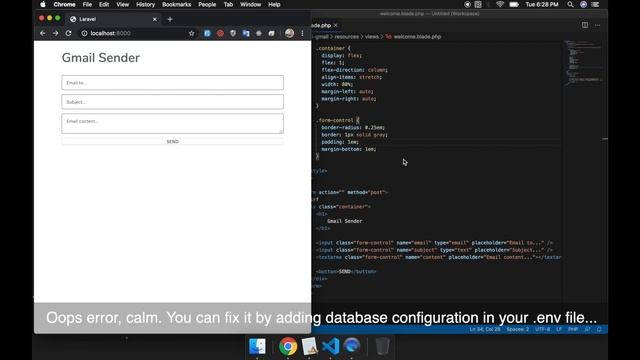Open a new Chrome tab
The height and width of the screenshot is (360, 640).
170,19
